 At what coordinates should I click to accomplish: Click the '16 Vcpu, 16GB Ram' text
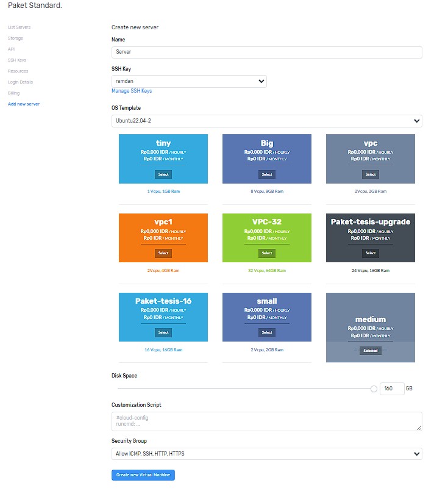coord(163,349)
